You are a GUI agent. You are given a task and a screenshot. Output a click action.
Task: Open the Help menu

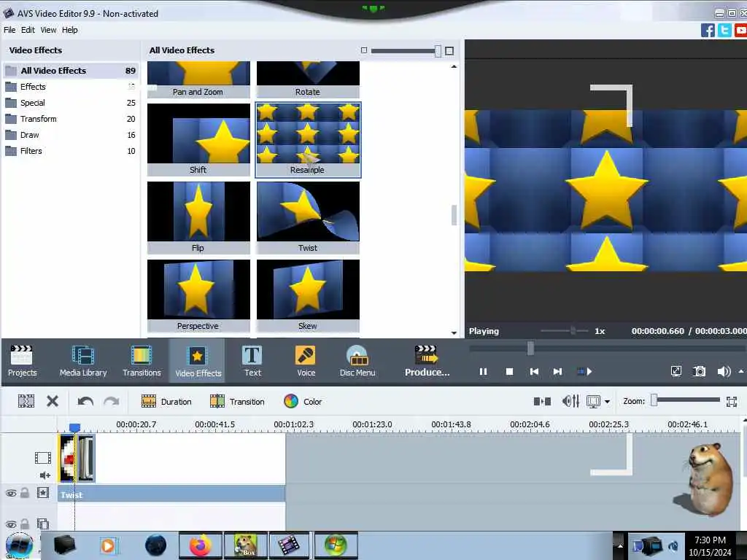click(x=69, y=30)
